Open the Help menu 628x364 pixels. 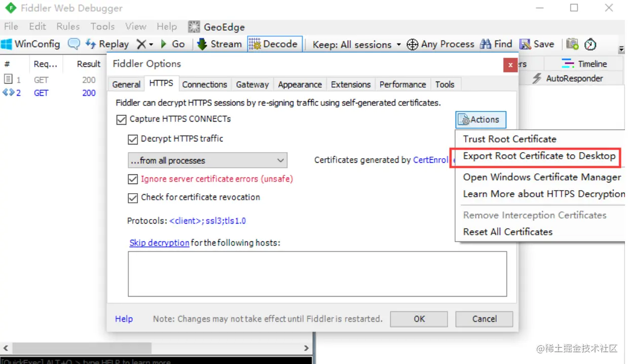point(167,26)
